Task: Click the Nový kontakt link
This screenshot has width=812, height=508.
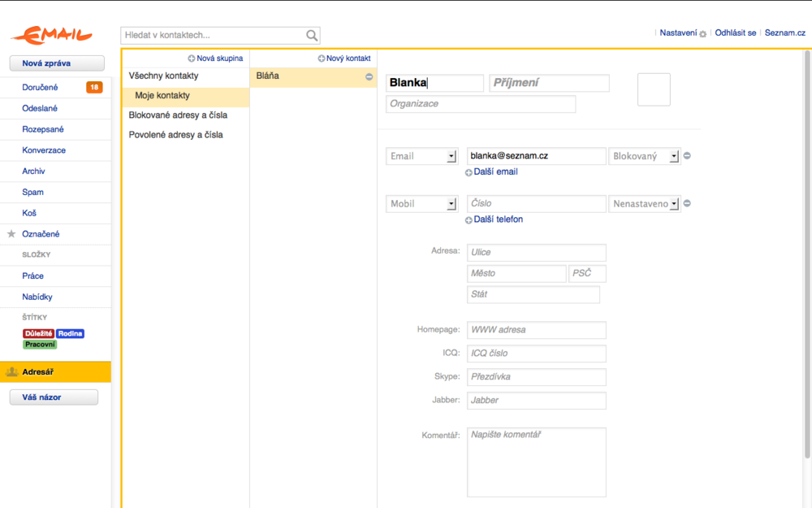Action: (x=348, y=59)
